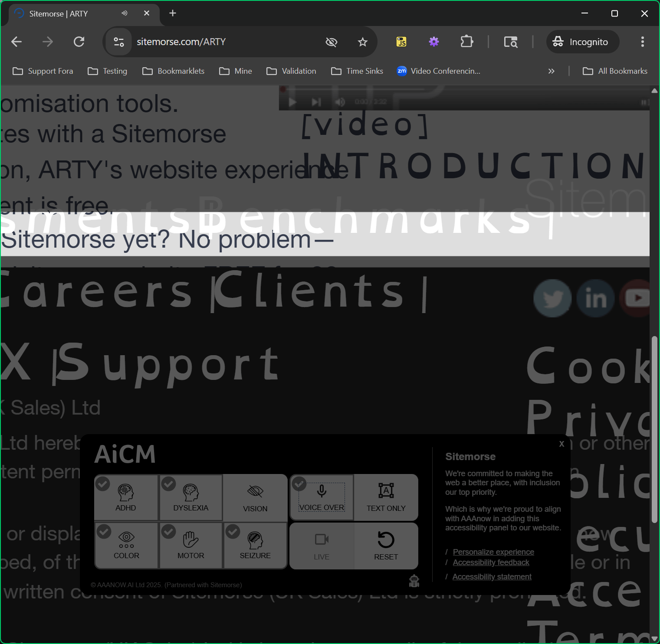This screenshot has height=644, width=660.
Task: Close the Sitemorse | ARTY tab
Action: pos(147,13)
